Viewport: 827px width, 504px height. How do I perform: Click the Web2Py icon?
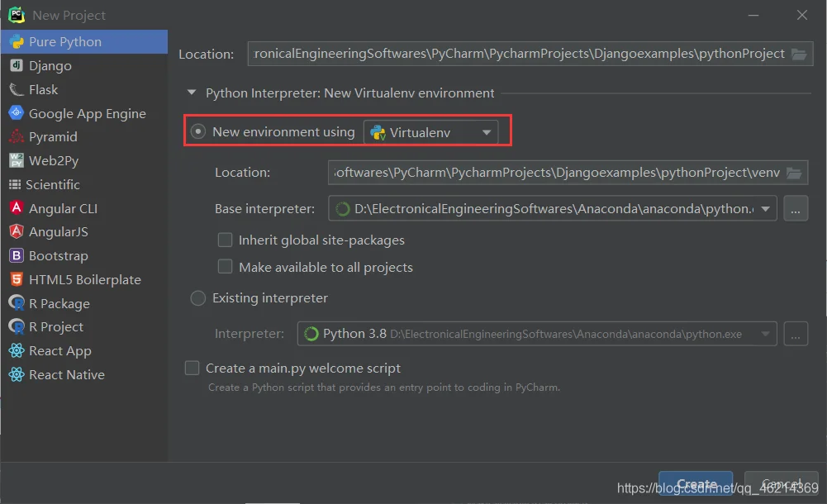[x=17, y=160]
